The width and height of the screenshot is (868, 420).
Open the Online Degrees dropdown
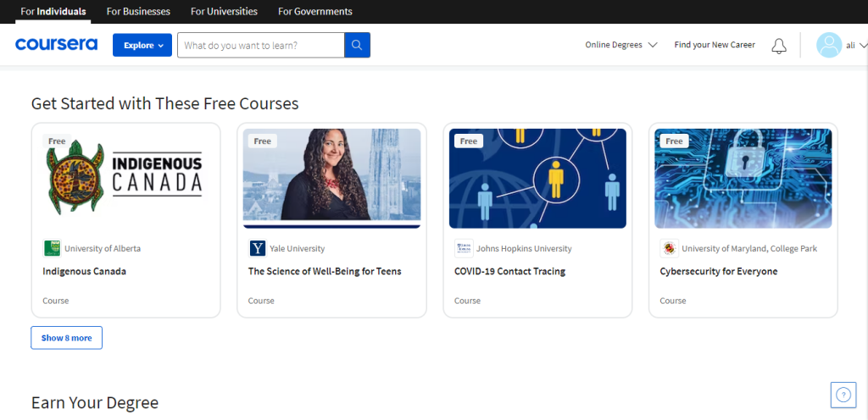pyautogui.click(x=621, y=45)
